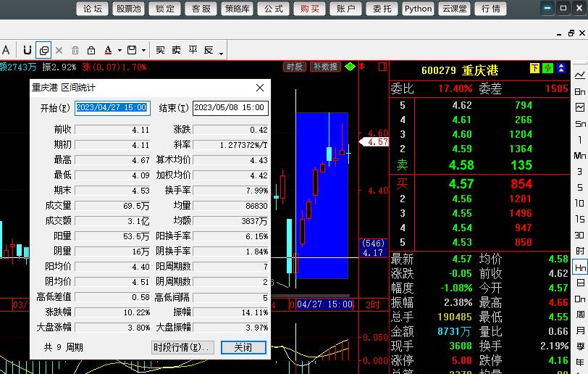Toggle the 补数据 button on chart
This screenshot has height=374, width=588.
click(x=325, y=67)
